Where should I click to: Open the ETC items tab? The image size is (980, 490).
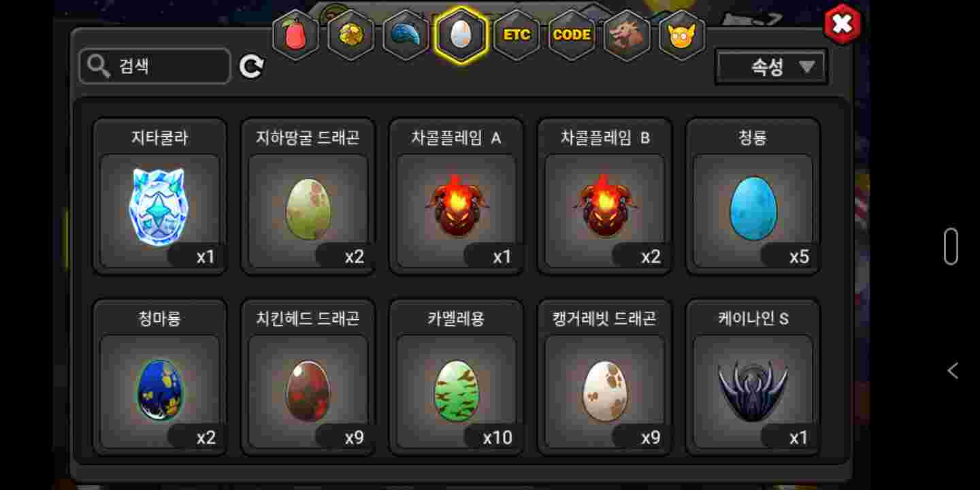point(517,35)
